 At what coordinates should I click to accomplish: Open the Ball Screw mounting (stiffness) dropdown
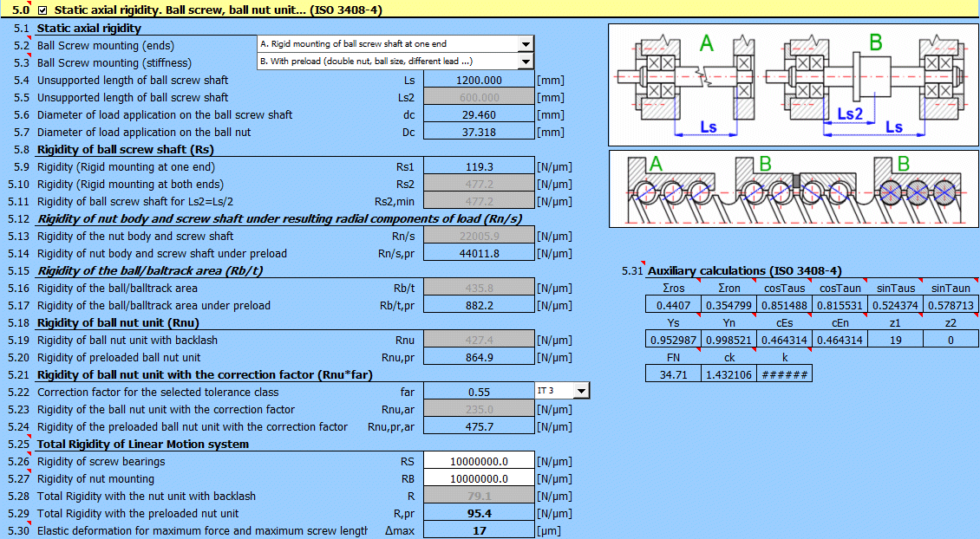pyautogui.click(x=526, y=62)
